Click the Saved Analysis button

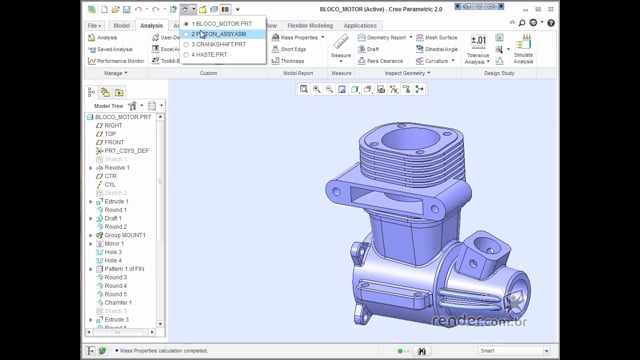point(110,49)
